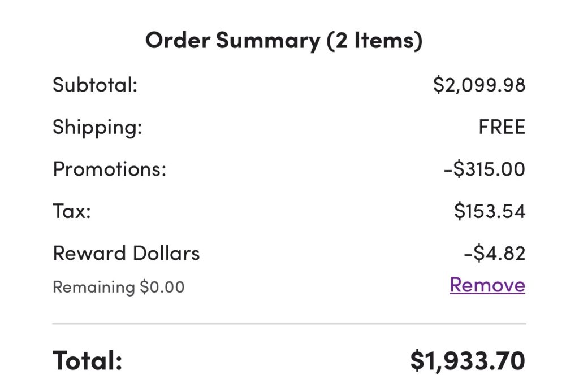Click the word "Reward" in Reward Dollars
Viewport: 579px width, 392px height.
point(88,253)
